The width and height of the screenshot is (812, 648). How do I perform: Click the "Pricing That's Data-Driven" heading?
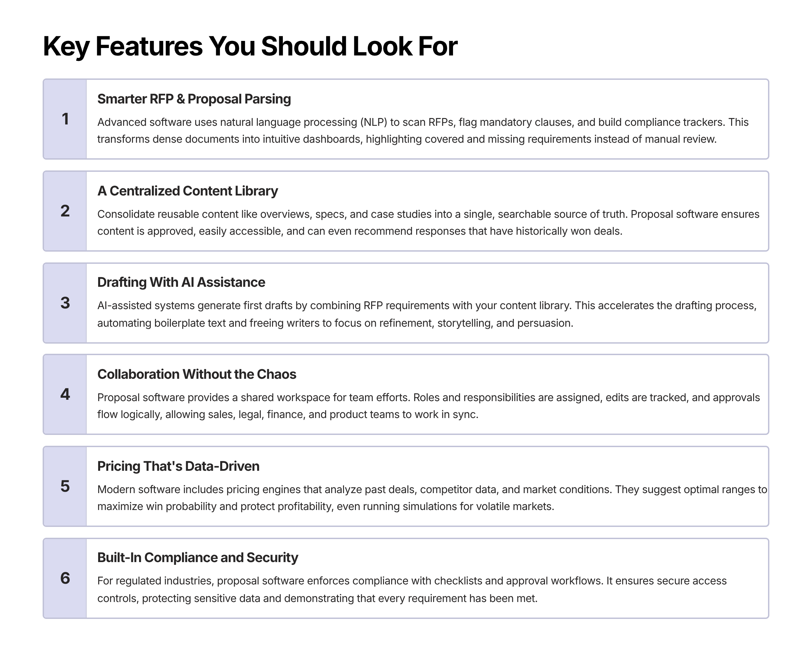coord(178,466)
